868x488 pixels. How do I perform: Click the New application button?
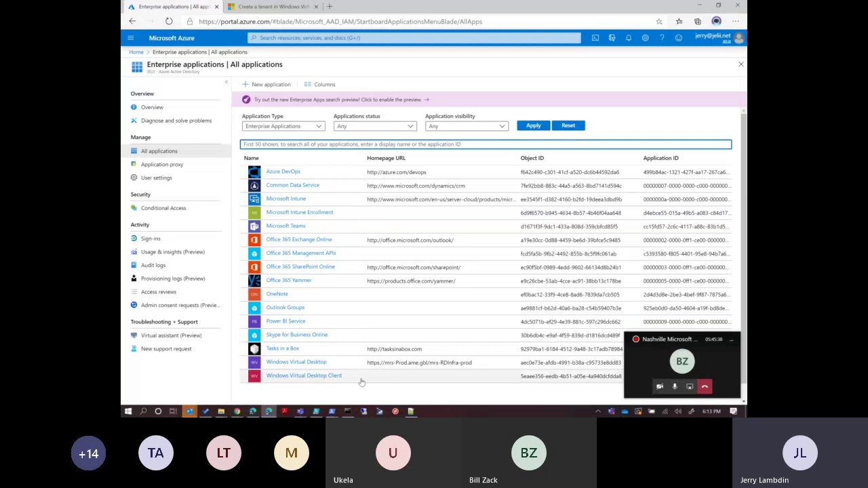pos(267,85)
